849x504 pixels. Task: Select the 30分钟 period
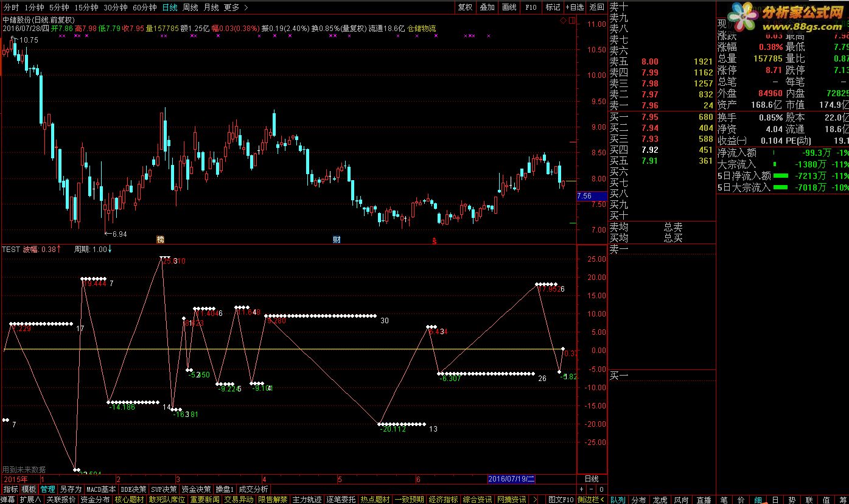115,7
